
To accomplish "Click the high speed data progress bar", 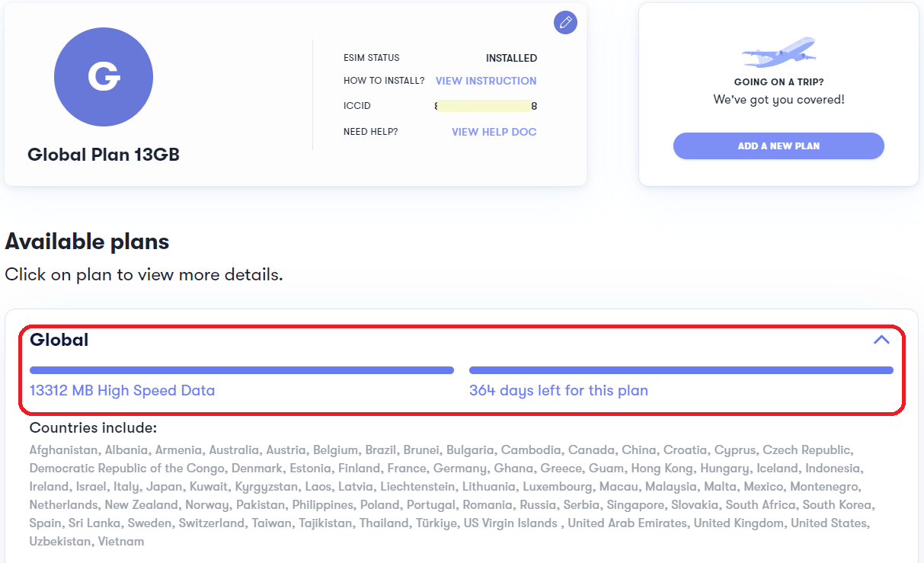I will (241, 370).
